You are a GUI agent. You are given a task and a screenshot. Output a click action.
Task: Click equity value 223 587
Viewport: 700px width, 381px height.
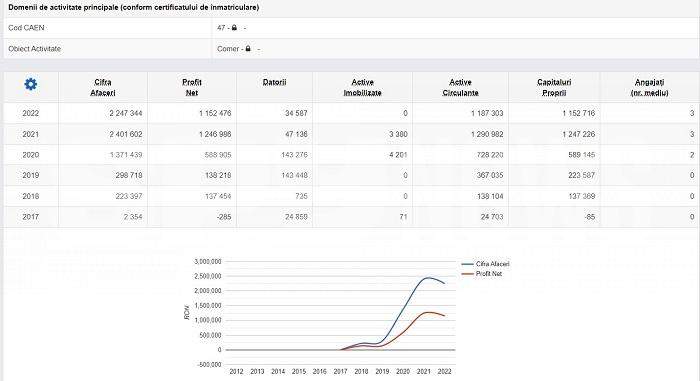tap(582, 176)
